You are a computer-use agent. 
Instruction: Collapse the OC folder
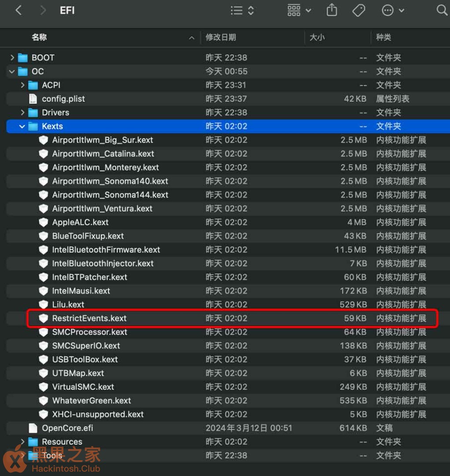(x=12, y=71)
